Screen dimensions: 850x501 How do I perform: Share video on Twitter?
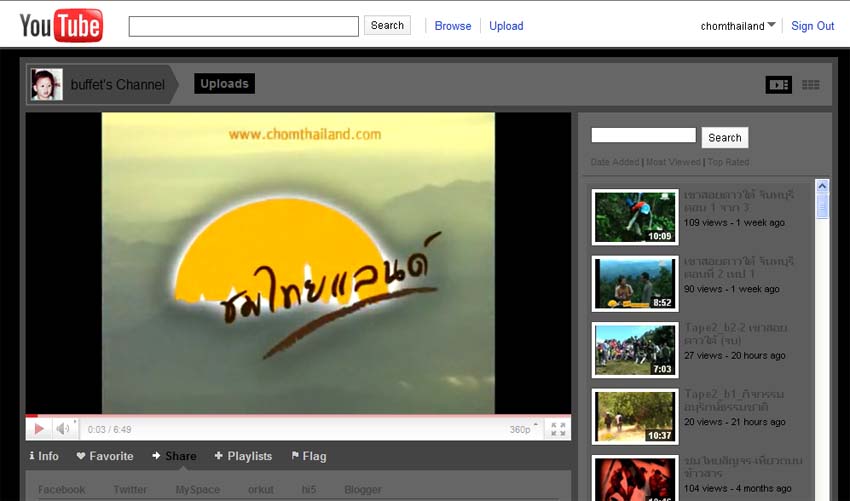[130, 490]
